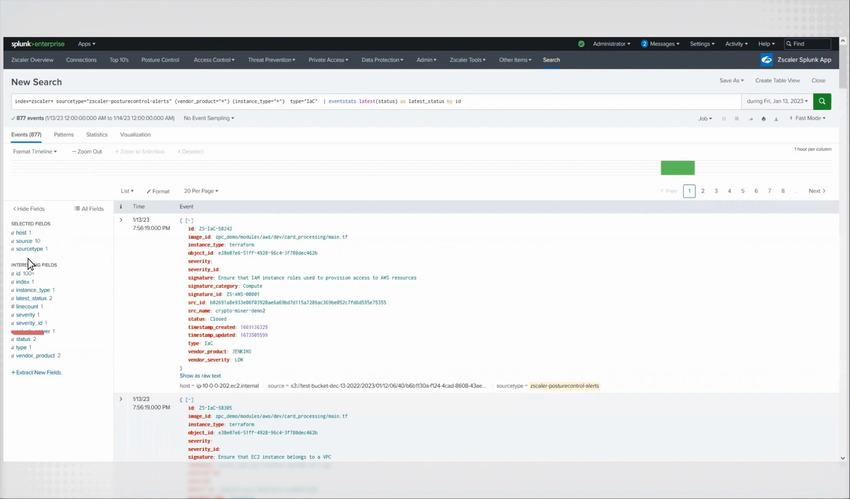Click the Extract New Fields link
The height and width of the screenshot is (499, 850).
[x=36, y=372]
